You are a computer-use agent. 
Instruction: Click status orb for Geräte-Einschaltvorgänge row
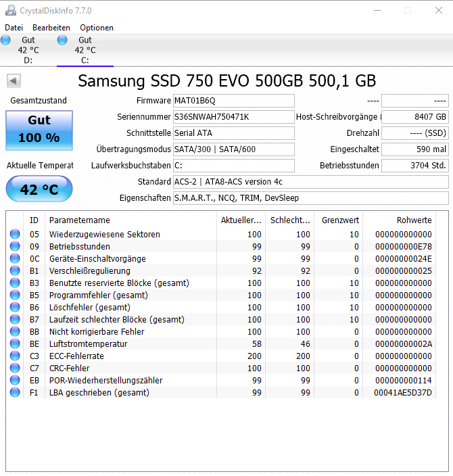(x=15, y=258)
